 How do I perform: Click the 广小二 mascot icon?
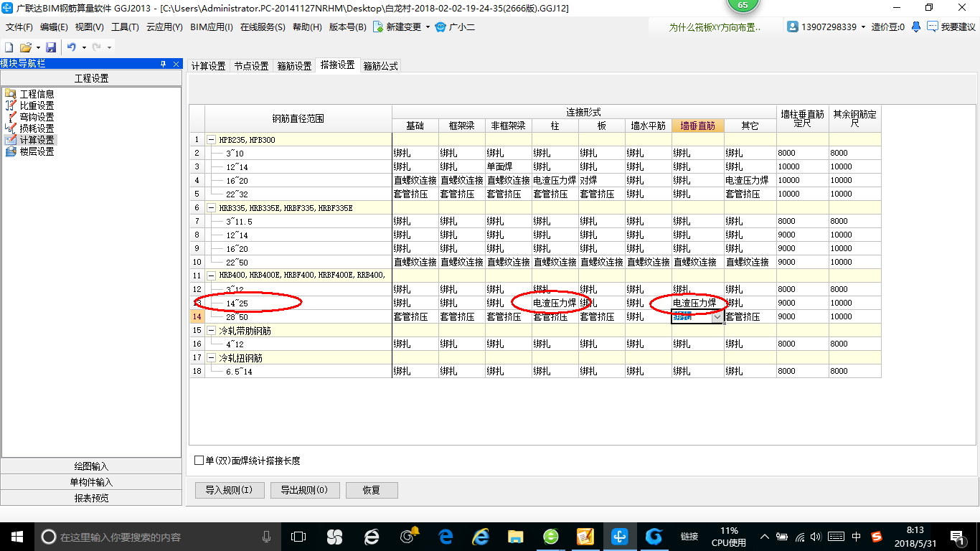pyautogui.click(x=440, y=27)
